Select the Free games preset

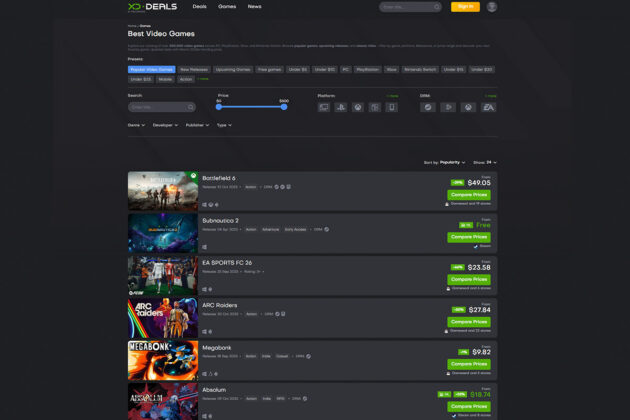pyautogui.click(x=270, y=70)
